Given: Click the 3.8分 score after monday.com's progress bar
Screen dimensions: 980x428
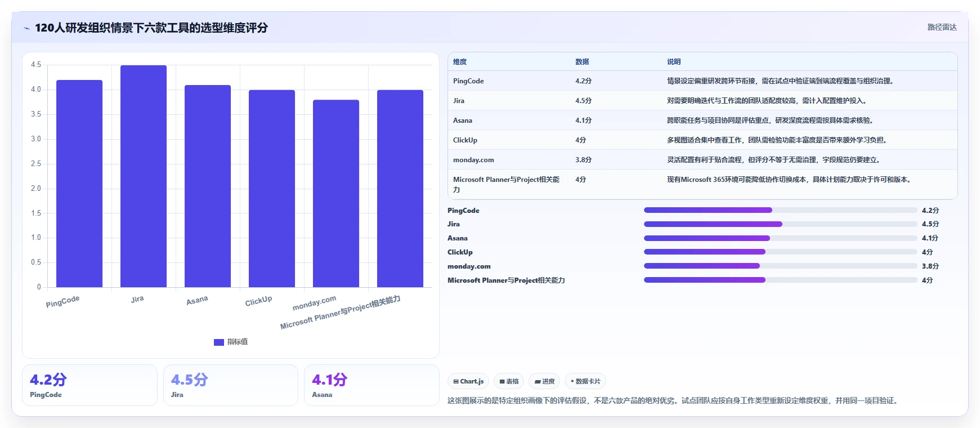Looking at the screenshot, I should 930,266.
